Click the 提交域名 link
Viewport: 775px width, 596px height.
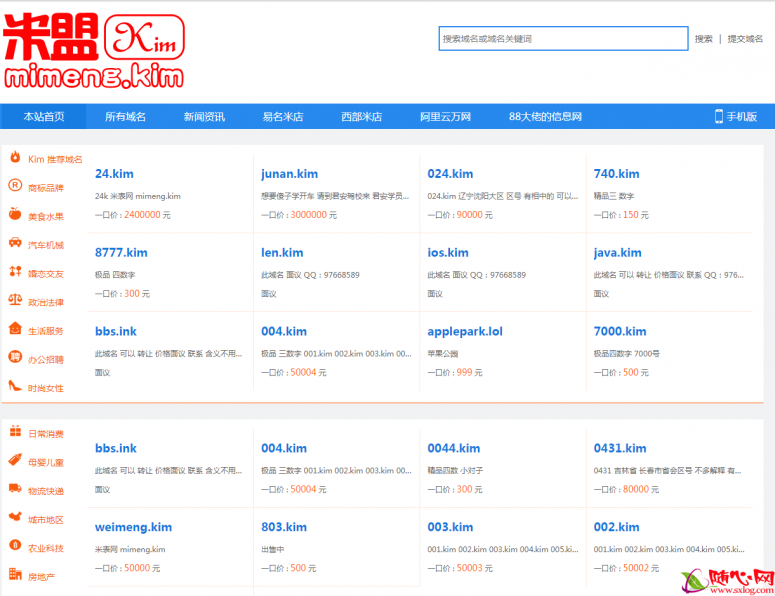click(745, 39)
